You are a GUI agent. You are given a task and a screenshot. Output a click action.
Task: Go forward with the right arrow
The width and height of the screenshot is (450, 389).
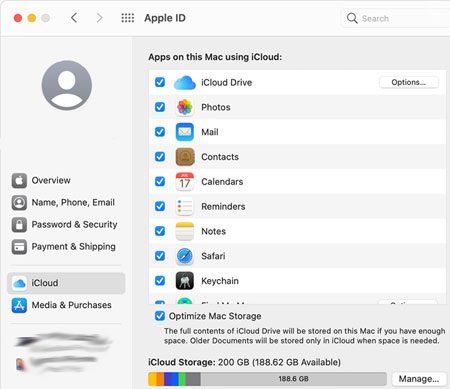pyautogui.click(x=99, y=18)
